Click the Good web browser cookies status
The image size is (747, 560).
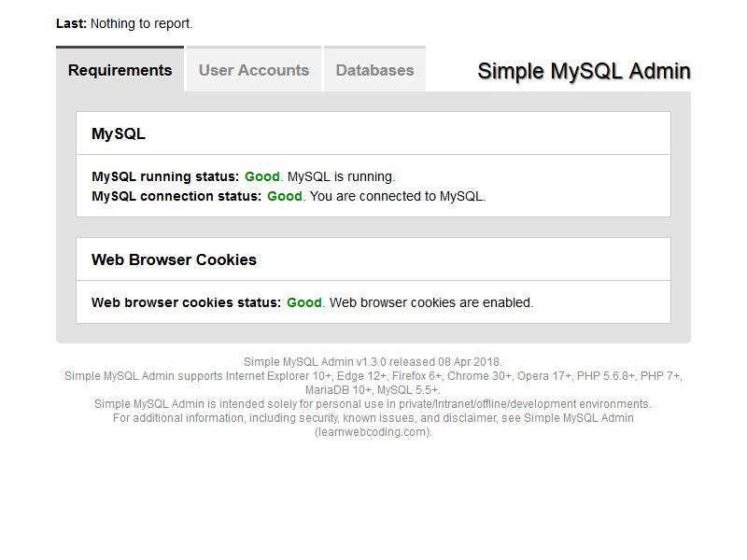(304, 301)
